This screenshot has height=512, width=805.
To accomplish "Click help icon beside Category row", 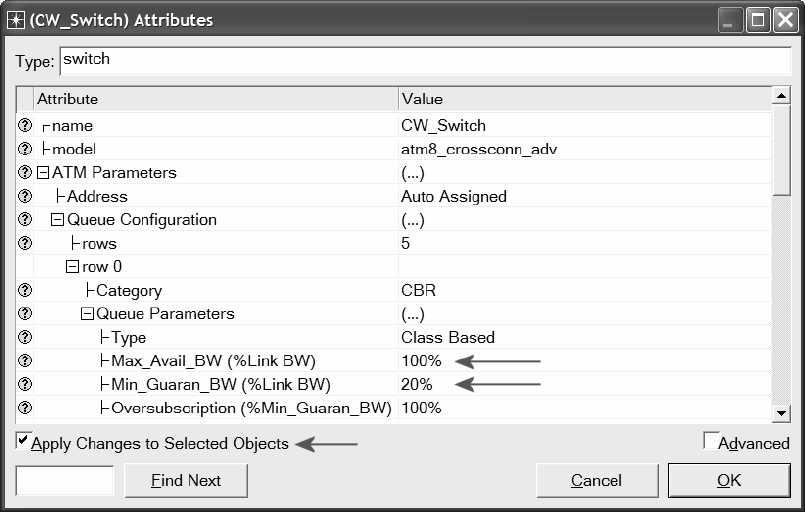I will (x=25, y=291).
